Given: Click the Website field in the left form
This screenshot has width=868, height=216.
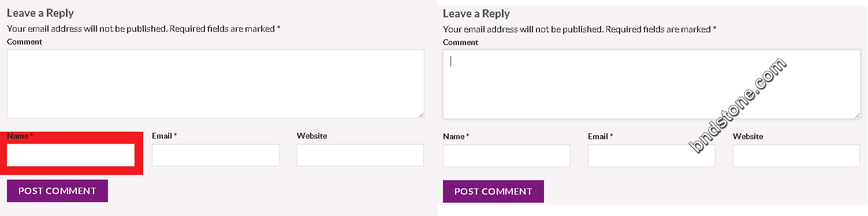Looking at the screenshot, I should tap(360, 155).
